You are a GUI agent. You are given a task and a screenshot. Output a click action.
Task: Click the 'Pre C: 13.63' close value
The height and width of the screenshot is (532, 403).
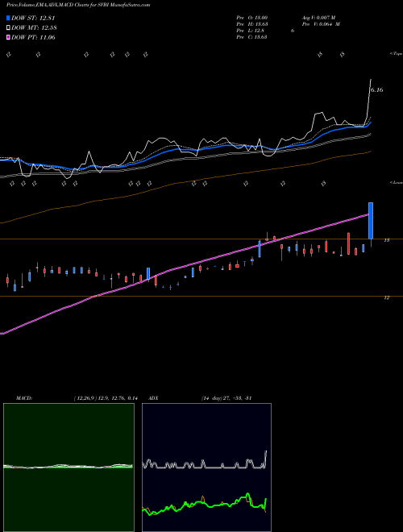[251, 37]
